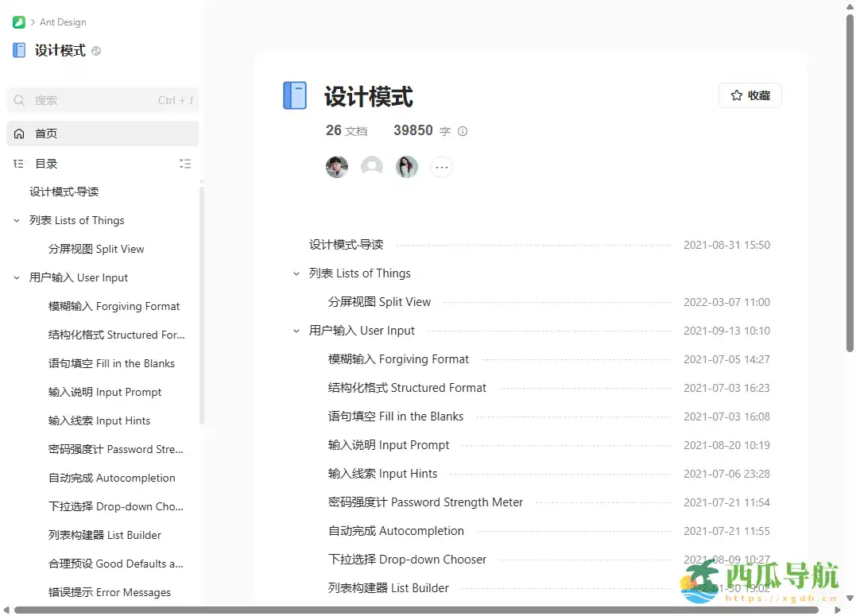The height and width of the screenshot is (616, 856).
Task: Open 分屏视图 Split View from the document list
Action: (380, 302)
